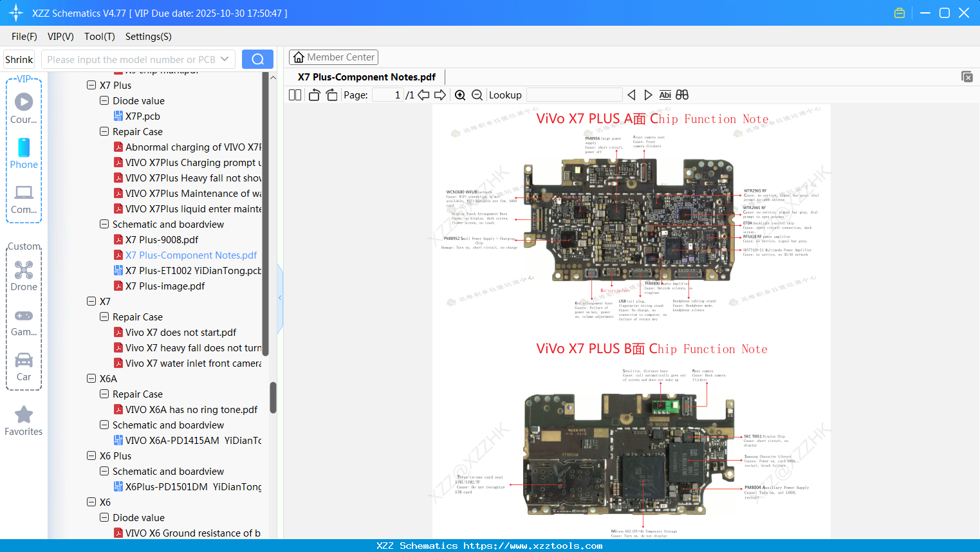Go to the next page with the arrow
The image size is (980, 552).
(439, 95)
